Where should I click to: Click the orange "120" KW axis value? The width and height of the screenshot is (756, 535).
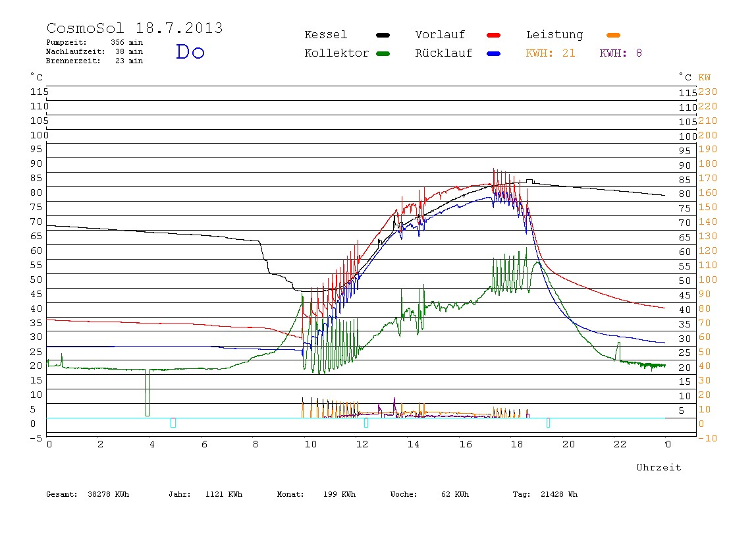click(708, 250)
